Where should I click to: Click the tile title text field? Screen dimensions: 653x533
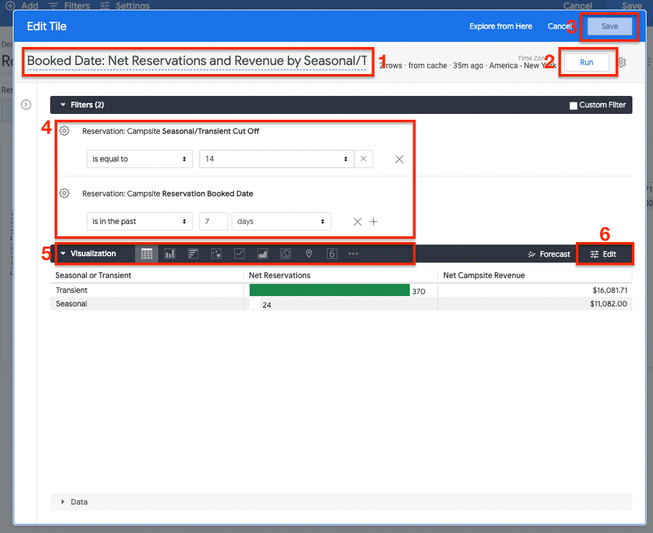[x=198, y=62]
